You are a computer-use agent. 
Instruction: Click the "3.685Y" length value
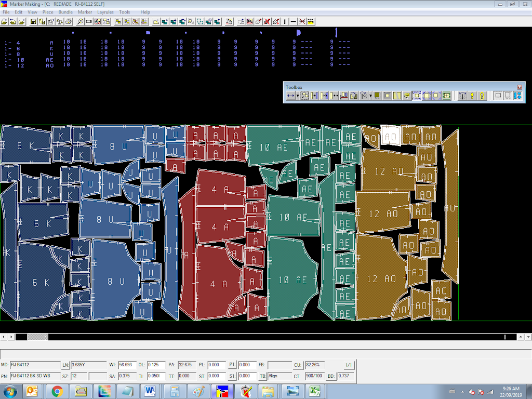pos(78,365)
